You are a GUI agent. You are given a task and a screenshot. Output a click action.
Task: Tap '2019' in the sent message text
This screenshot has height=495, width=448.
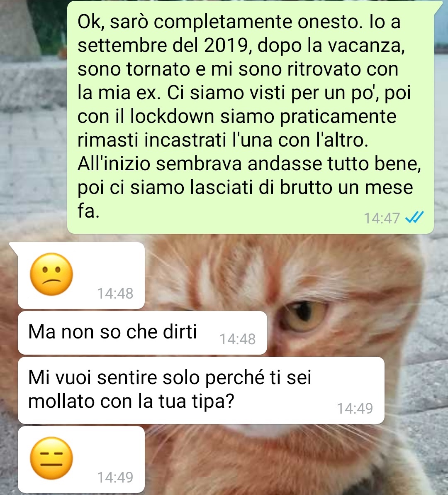pos(226,46)
